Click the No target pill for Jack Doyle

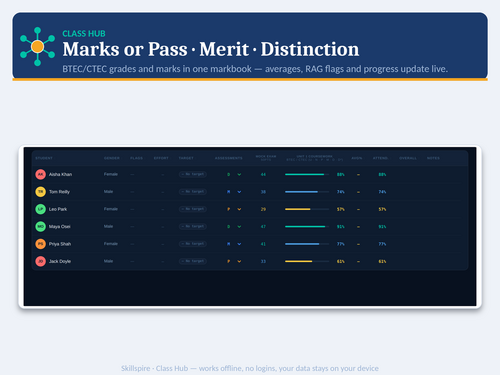pyautogui.click(x=193, y=261)
